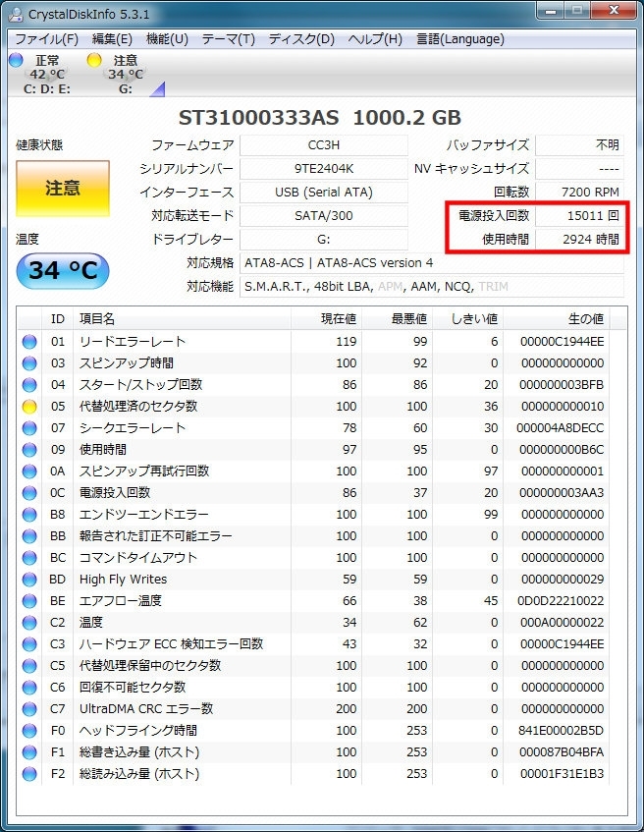The image size is (644, 832).
Task: Click the blue status dot for エアフロー温度
Action: point(29,601)
